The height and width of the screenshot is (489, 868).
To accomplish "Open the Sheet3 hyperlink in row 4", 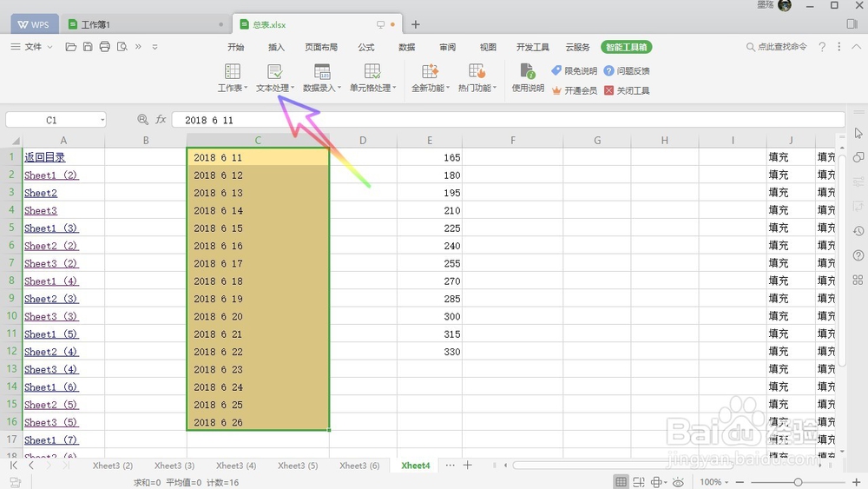I will [x=41, y=210].
